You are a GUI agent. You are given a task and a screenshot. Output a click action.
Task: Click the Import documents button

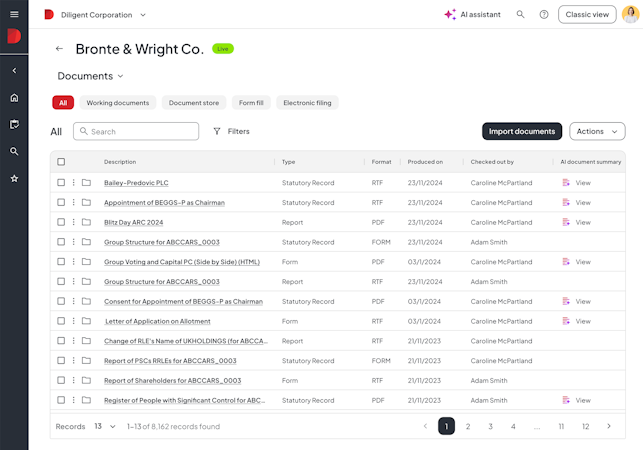(x=522, y=131)
